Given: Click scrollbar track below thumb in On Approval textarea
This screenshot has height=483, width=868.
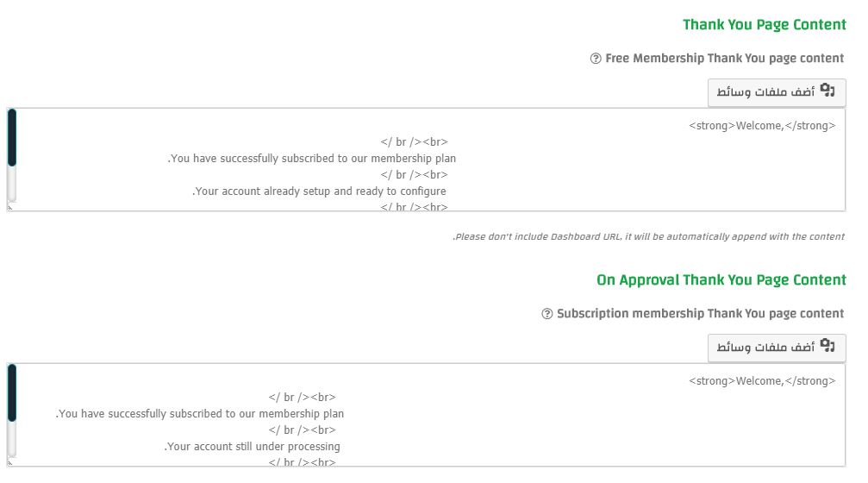Looking at the screenshot, I should pyautogui.click(x=11, y=439).
